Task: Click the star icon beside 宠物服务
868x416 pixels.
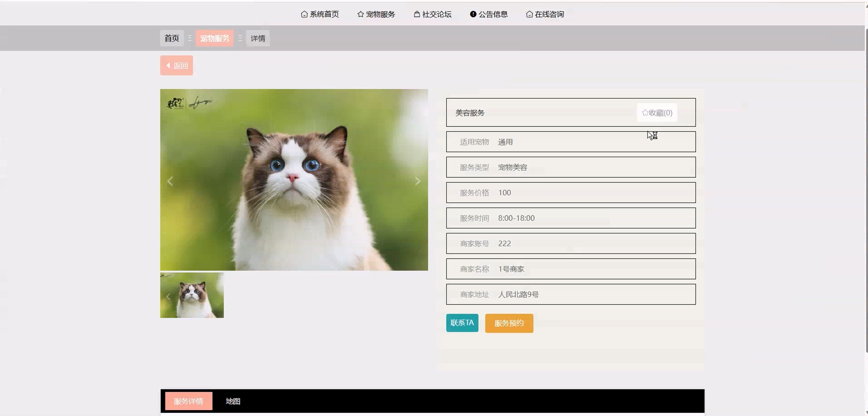Action: (x=360, y=14)
